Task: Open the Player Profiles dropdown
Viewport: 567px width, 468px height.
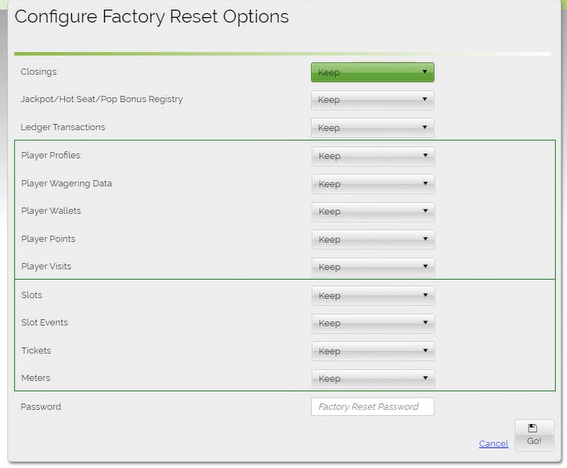Action: pyautogui.click(x=373, y=156)
